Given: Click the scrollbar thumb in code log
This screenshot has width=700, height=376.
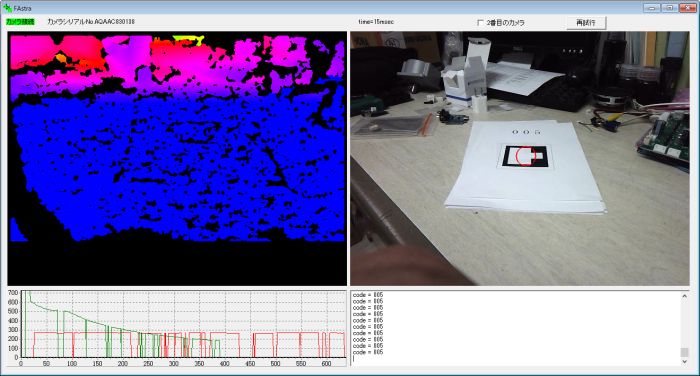Looking at the screenshot, I should point(684,352).
